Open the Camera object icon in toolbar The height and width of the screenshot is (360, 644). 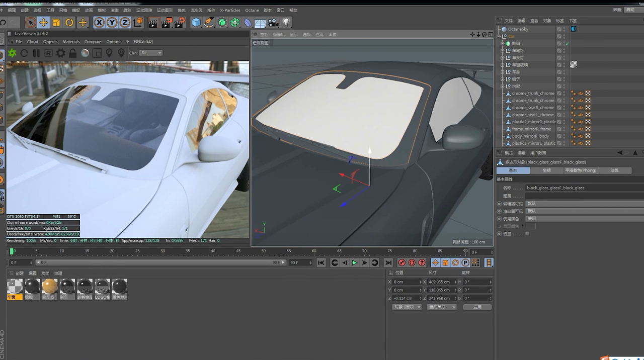click(273, 23)
